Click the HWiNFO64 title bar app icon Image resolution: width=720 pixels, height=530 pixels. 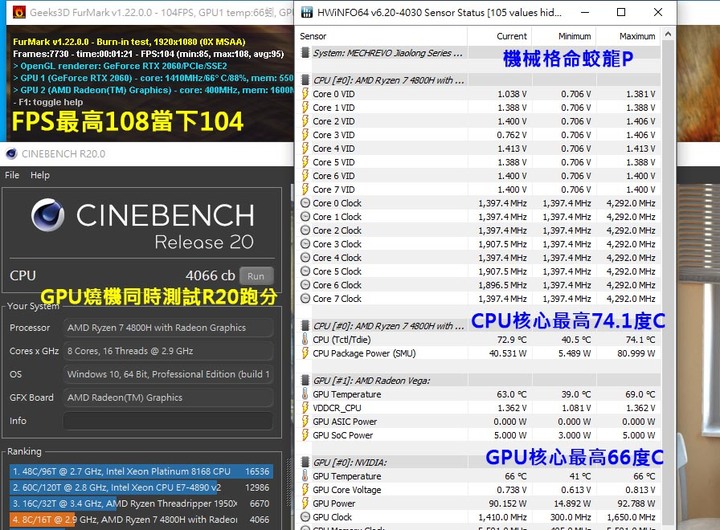tap(306, 12)
